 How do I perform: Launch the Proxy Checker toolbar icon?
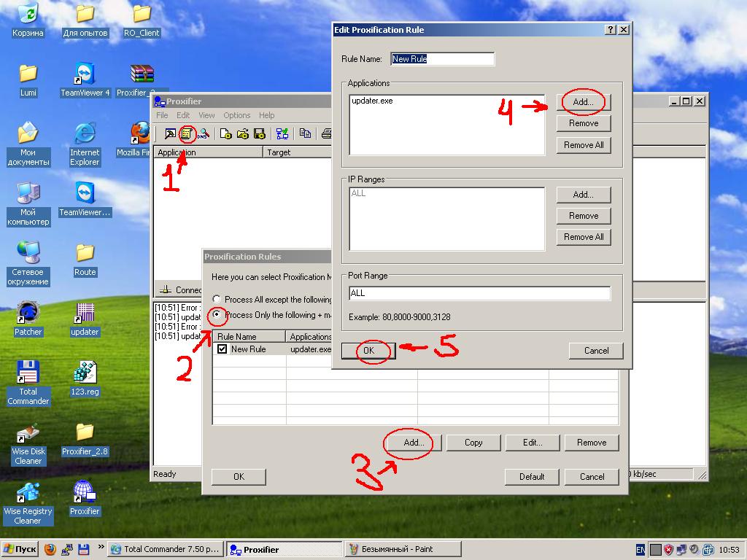282,133
